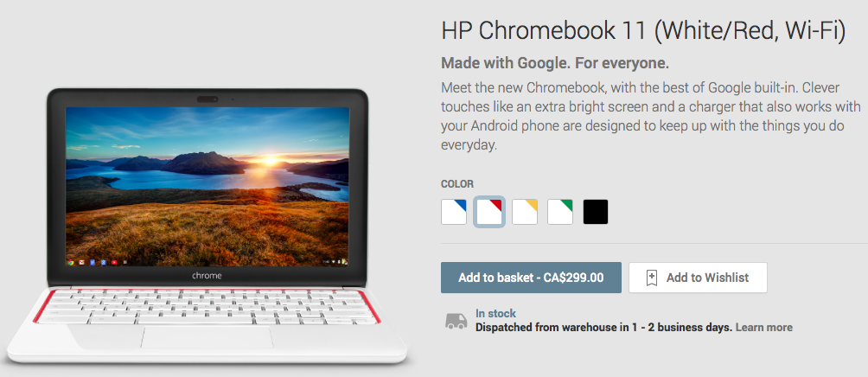Pick the white and green color option

click(560, 212)
